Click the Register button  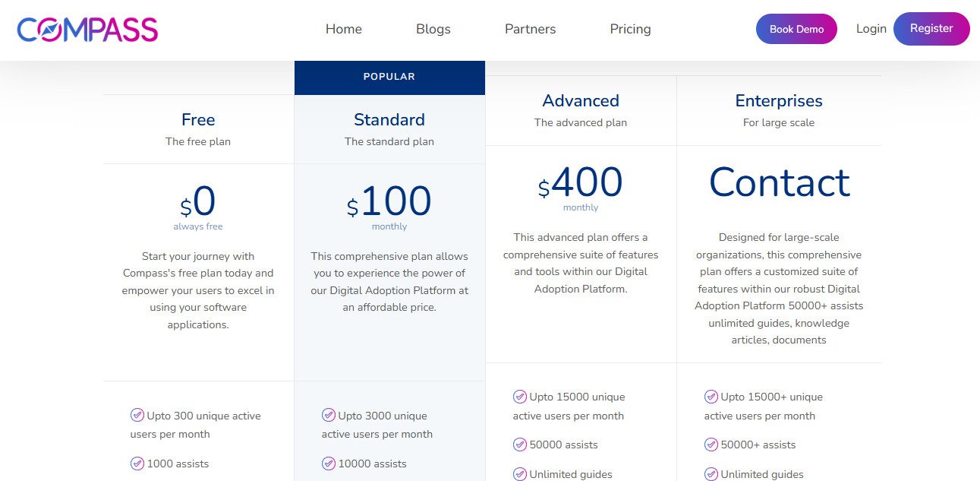click(931, 28)
